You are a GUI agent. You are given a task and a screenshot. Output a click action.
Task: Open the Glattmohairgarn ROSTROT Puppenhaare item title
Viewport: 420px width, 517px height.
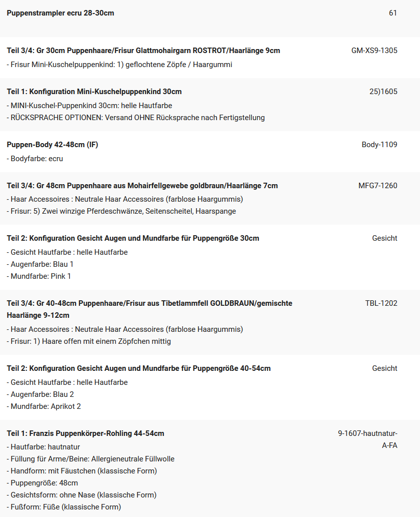pos(143,51)
